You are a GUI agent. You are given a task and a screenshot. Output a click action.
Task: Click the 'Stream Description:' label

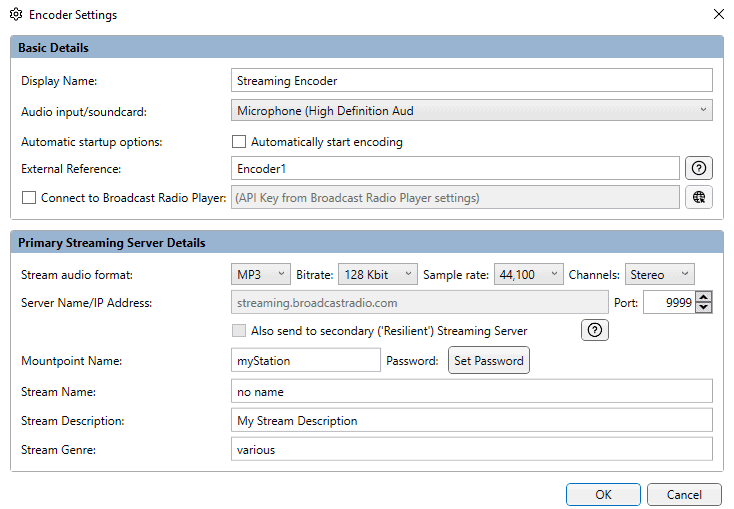tap(73, 421)
